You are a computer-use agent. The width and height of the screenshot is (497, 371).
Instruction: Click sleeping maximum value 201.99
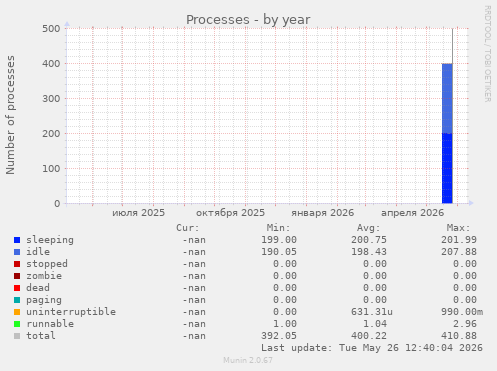[x=459, y=240]
